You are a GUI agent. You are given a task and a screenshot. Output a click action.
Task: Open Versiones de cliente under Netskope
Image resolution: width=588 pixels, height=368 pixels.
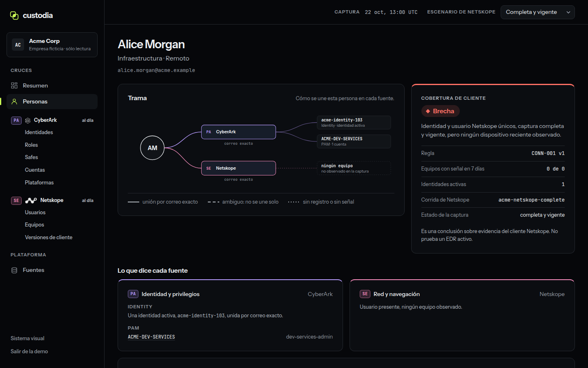click(49, 237)
